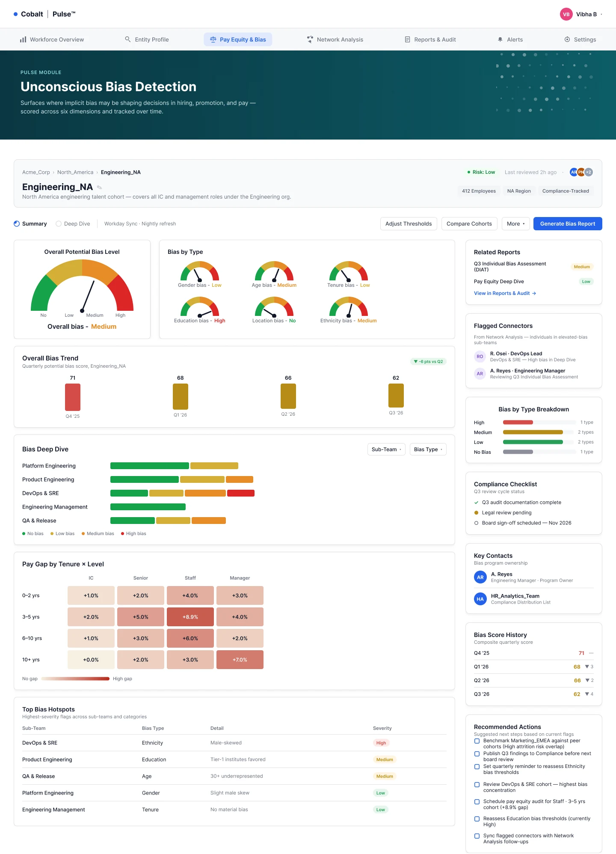Open the Settings tab
Image resolution: width=616 pixels, height=854 pixels.
click(580, 39)
